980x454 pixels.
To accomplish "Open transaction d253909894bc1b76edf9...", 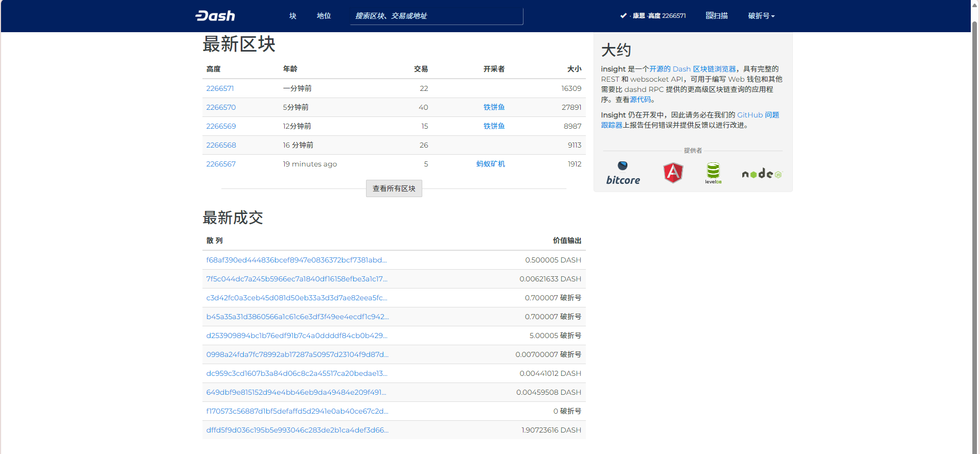I will point(297,336).
